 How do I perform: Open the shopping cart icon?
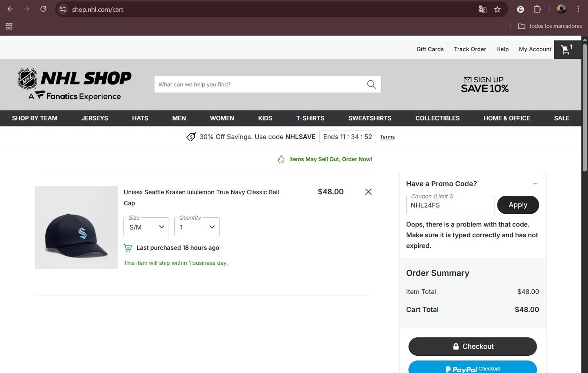click(x=567, y=49)
